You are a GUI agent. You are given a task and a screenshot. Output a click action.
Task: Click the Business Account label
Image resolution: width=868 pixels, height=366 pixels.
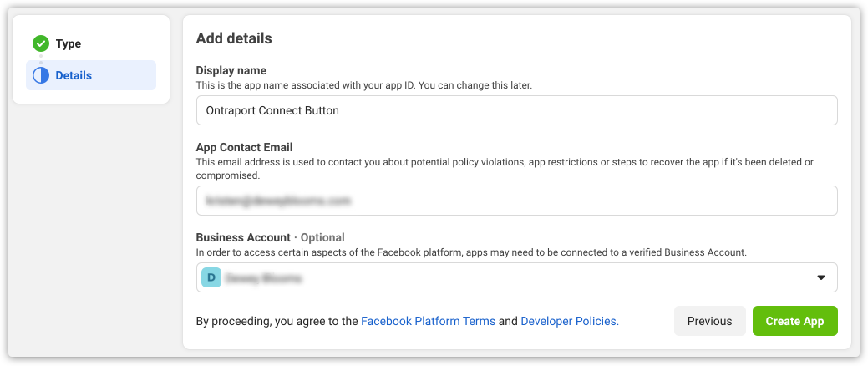point(243,237)
